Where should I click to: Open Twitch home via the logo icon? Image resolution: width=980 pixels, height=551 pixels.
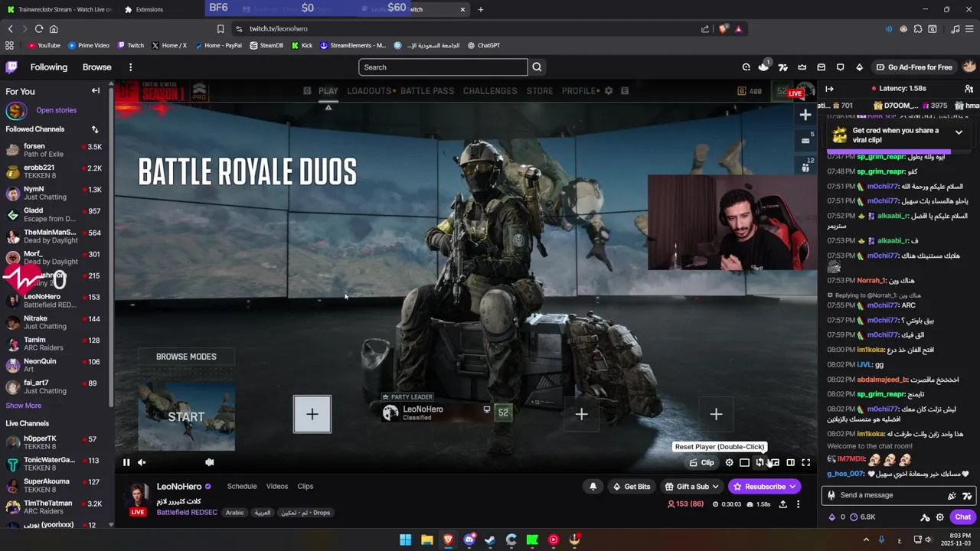coord(12,67)
